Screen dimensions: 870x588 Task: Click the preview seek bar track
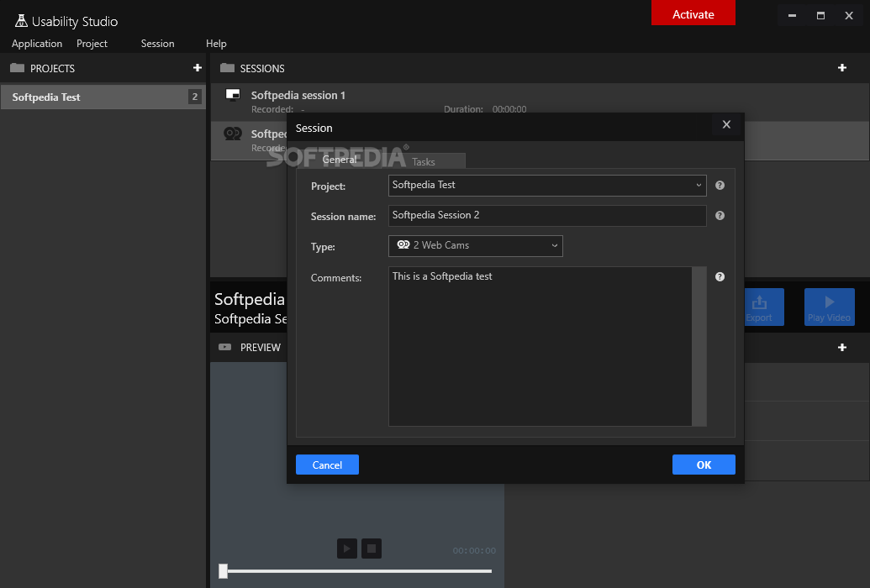(x=360, y=571)
